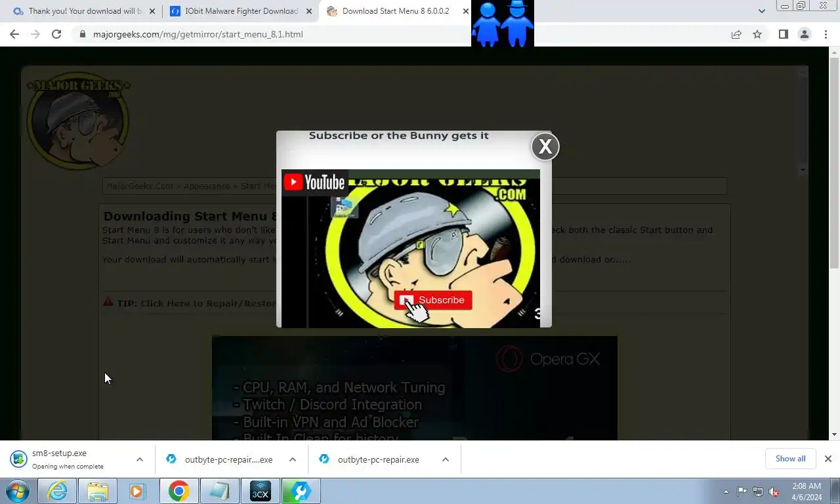This screenshot has width=840, height=504.
Task: Click 'Downloading Start Menu 8' heading
Action: 190,216
